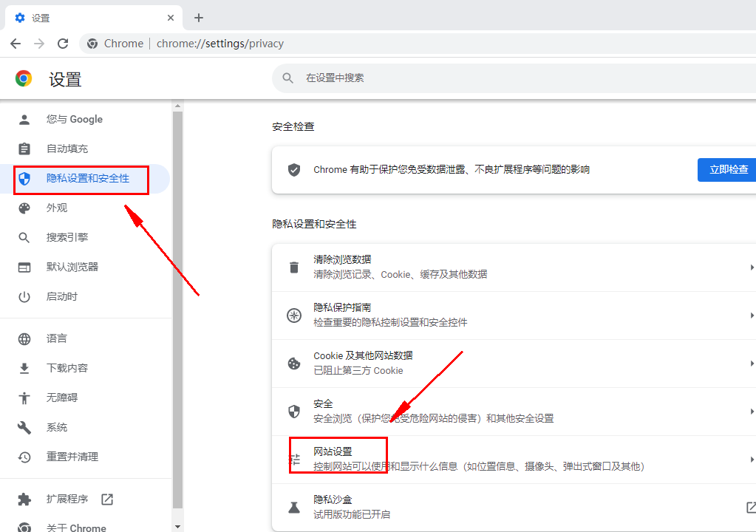This screenshot has width=756, height=532.
Task: Open 系统 settings section
Action: 85,427
